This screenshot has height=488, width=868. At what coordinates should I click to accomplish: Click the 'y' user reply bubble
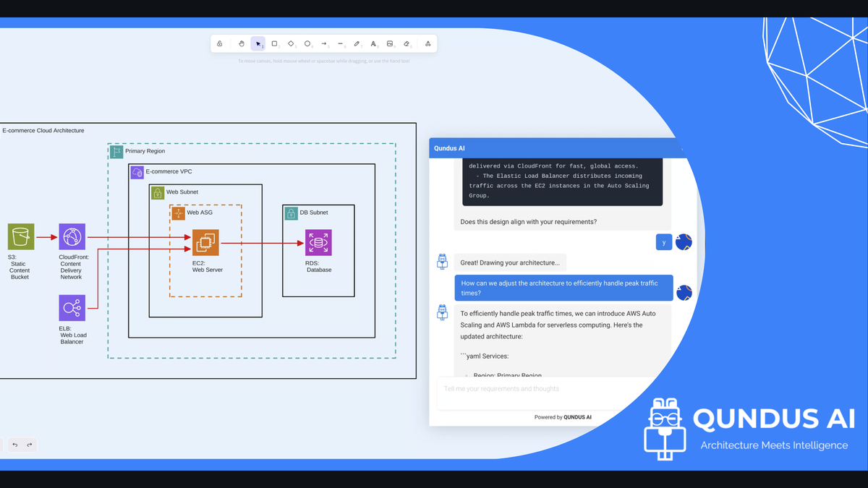[664, 243]
